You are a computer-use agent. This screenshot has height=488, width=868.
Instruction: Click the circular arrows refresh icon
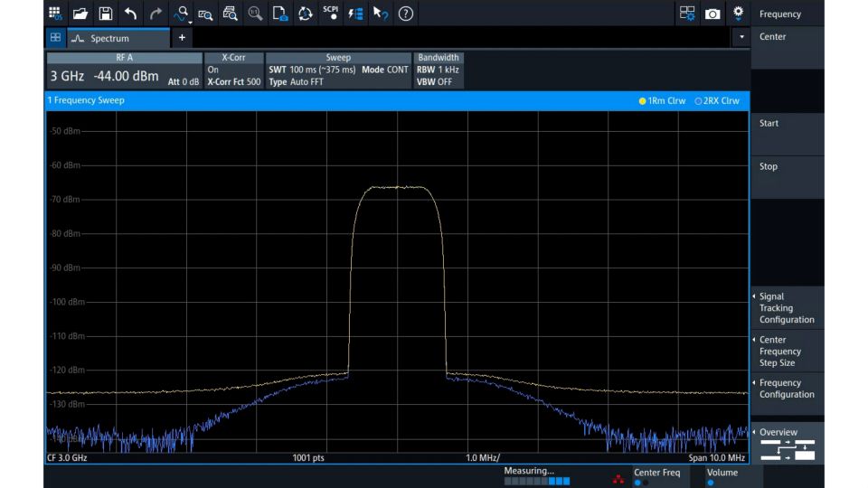click(305, 14)
